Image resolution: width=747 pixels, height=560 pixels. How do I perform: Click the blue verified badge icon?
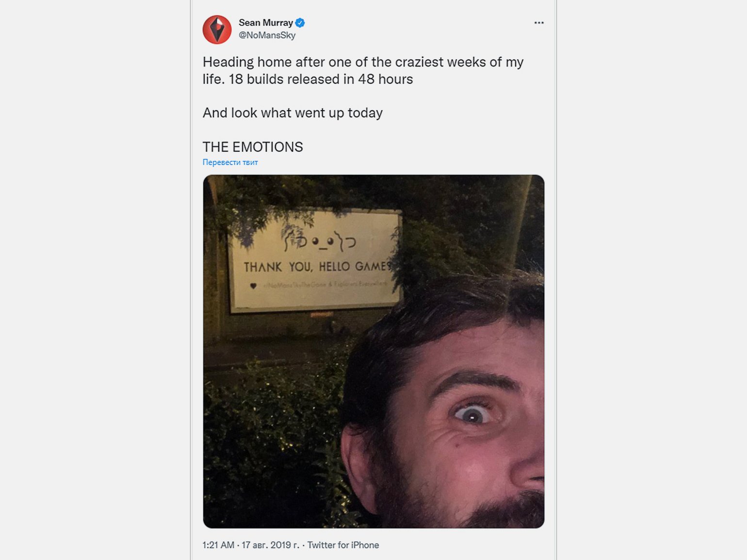pyautogui.click(x=300, y=23)
